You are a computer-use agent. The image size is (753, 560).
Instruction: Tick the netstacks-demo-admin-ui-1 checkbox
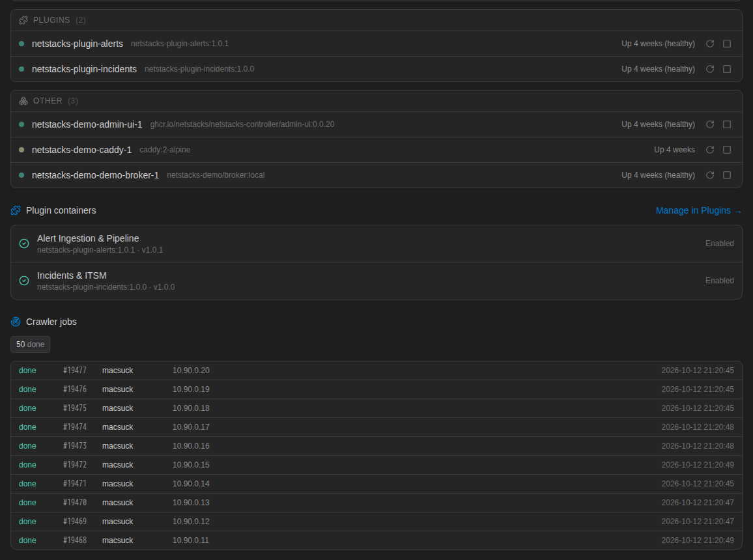click(x=727, y=124)
